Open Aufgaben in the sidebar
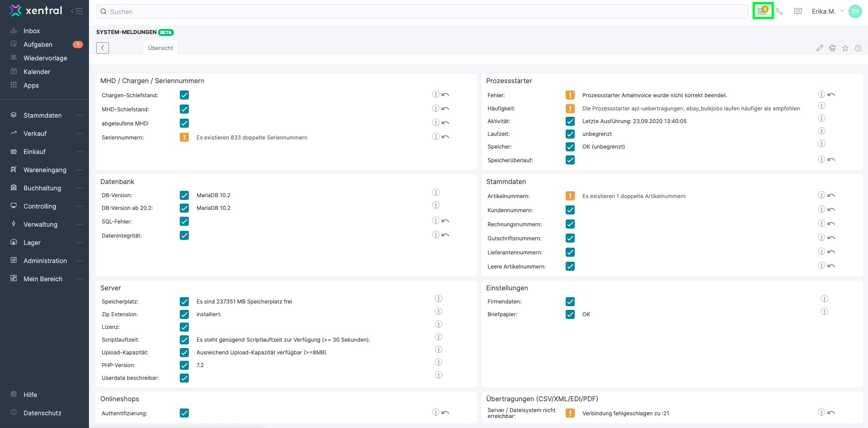This screenshot has width=868, height=428. pos(38,45)
